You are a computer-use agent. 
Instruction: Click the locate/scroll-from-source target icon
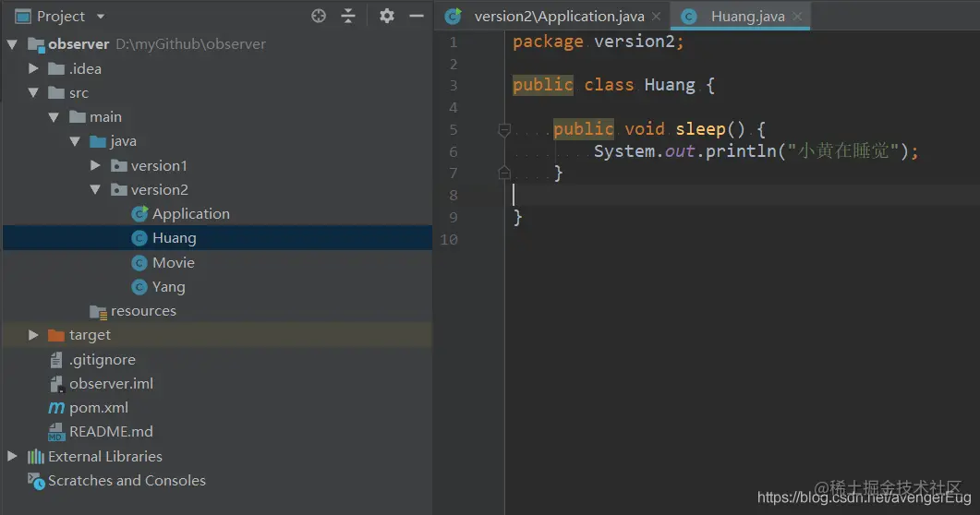point(319,17)
